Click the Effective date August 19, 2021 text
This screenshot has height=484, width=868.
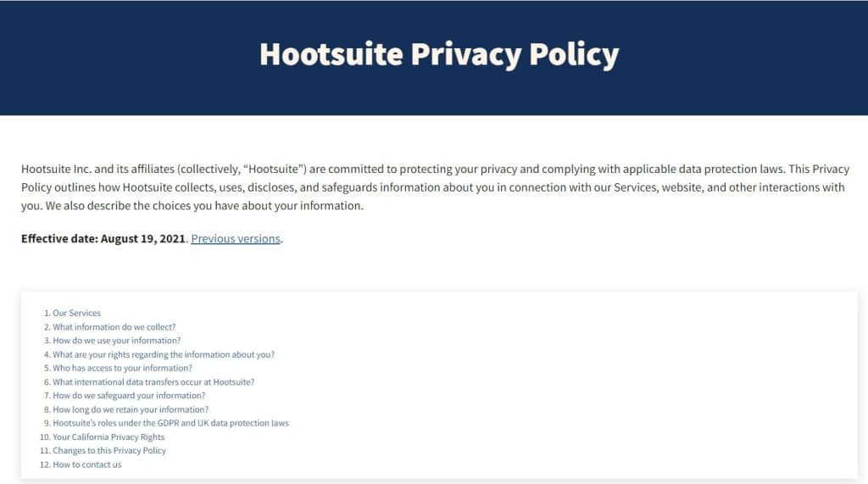pyautogui.click(x=103, y=239)
